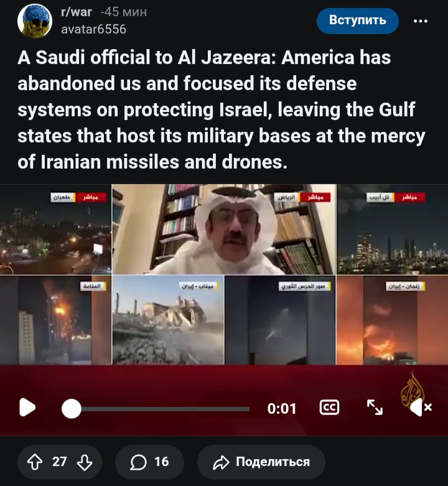Downvote the post
The width and height of the screenshot is (448, 486).
coord(84,462)
